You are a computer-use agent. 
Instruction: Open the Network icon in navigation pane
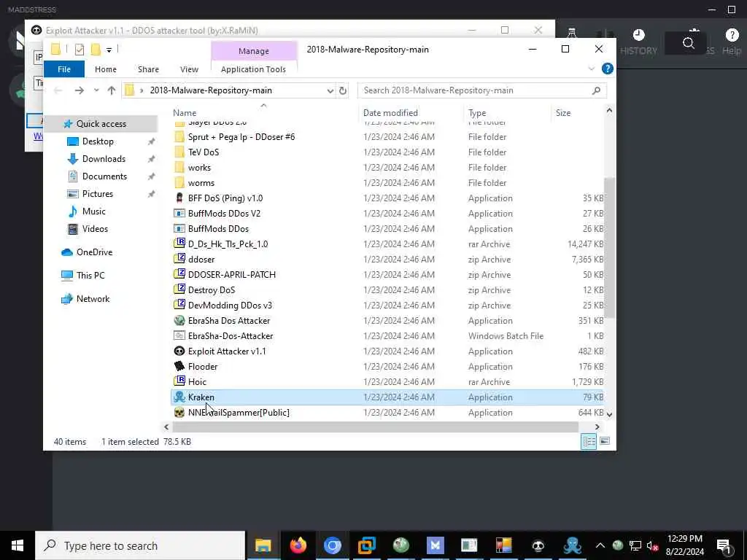[x=66, y=298]
